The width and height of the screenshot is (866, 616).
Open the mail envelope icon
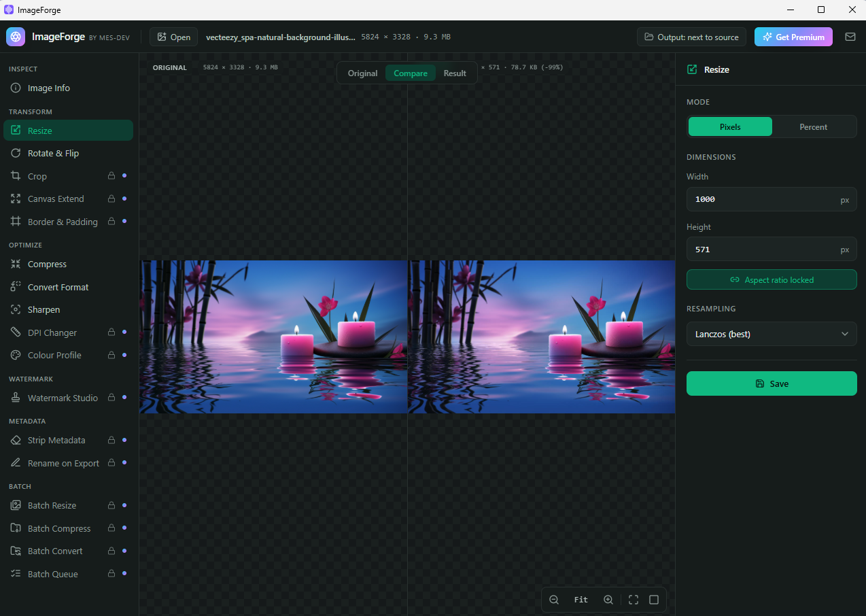point(850,37)
